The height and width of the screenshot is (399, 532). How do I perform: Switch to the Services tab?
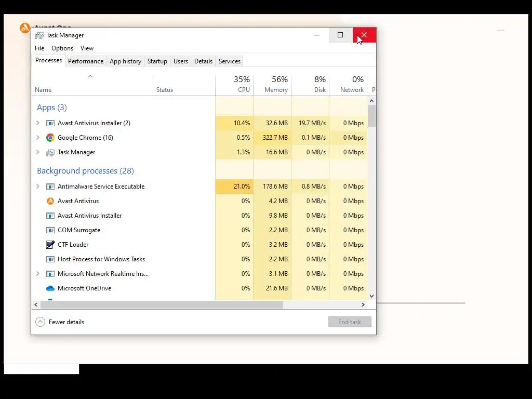click(x=229, y=61)
